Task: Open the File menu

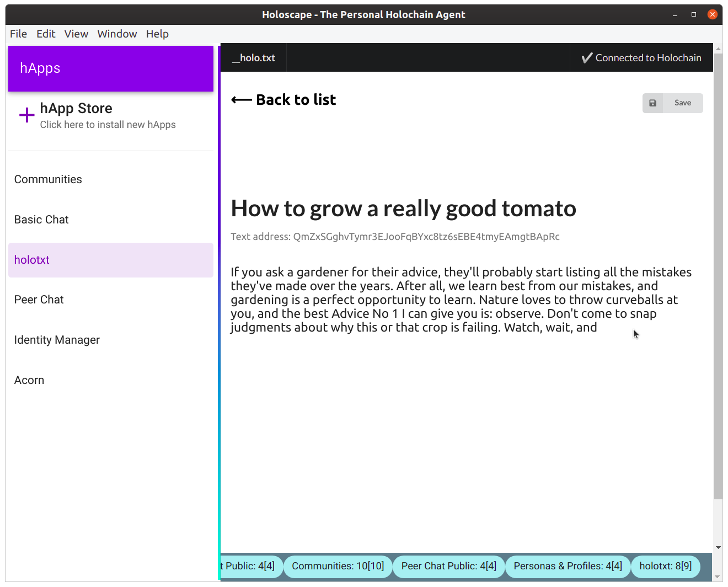Action: coord(18,34)
